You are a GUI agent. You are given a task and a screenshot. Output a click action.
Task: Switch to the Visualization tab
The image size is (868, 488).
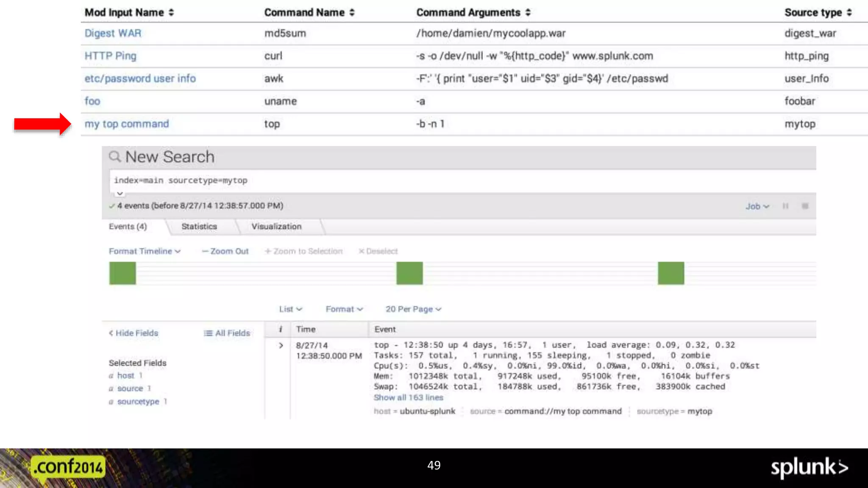click(x=276, y=227)
